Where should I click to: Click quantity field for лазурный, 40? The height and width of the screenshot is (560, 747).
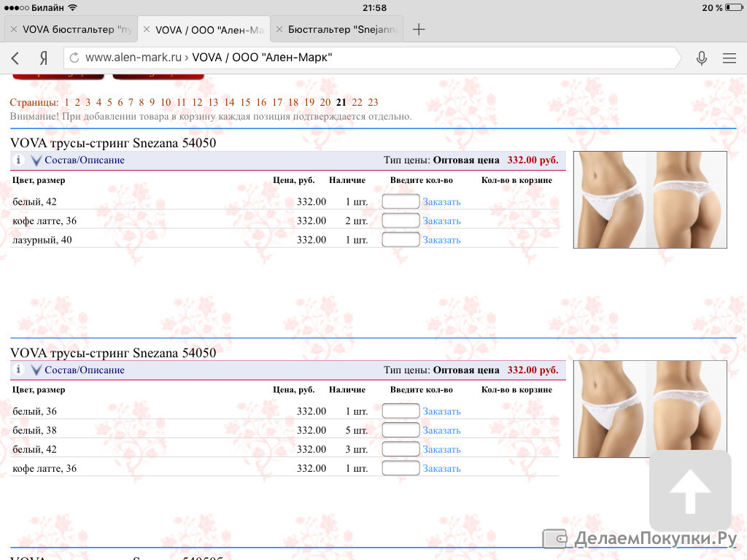tap(400, 239)
